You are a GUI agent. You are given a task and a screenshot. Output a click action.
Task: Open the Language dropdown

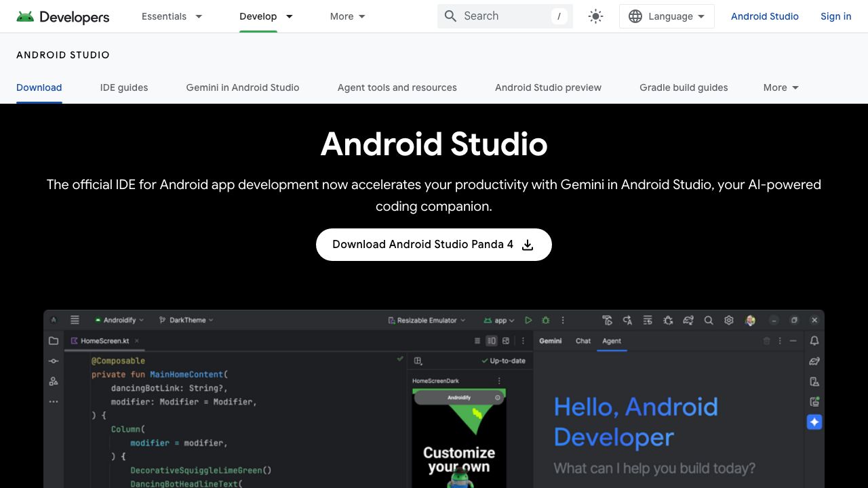pos(667,16)
